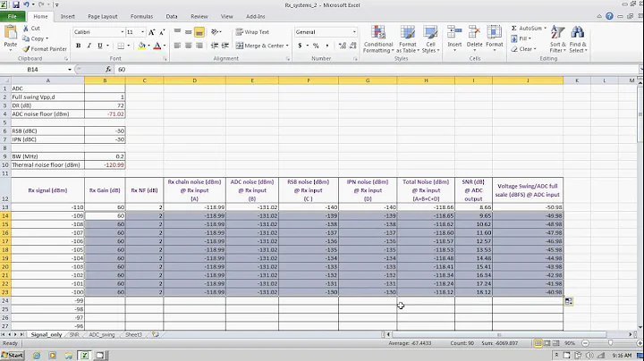Toggle Wrap Text
Image resolution: width=644 pixels, height=361 pixels.
(x=252, y=32)
